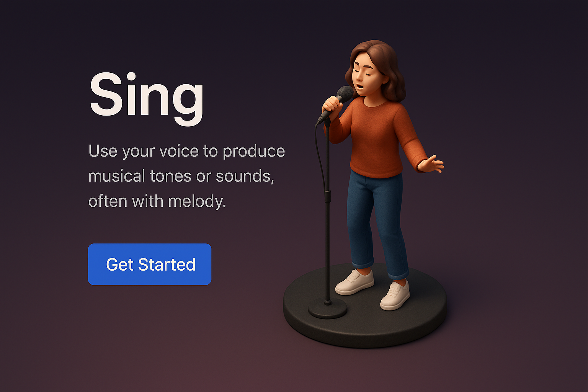Click the dark circular stage platform

point(365,306)
